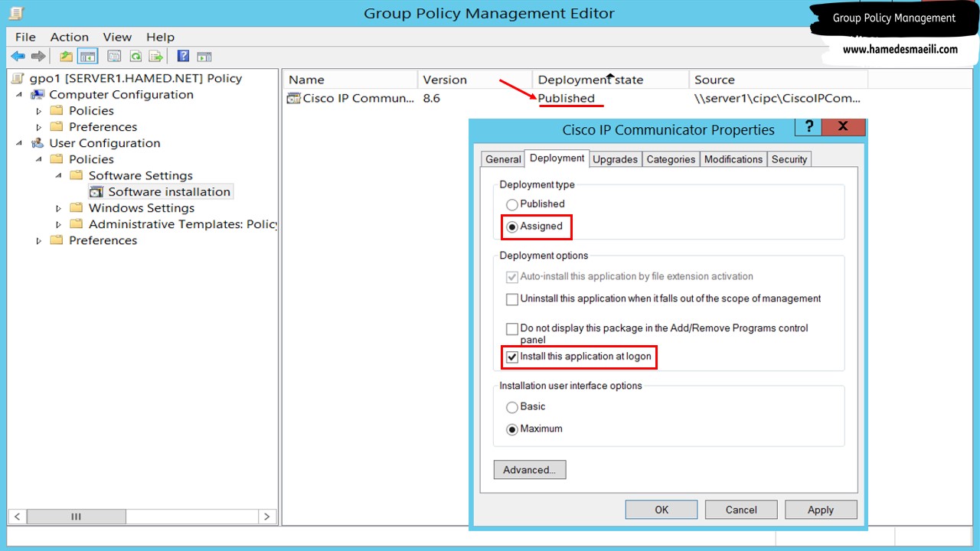The height and width of the screenshot is (551, 980).
Task: Click the Properties toolbar icon
Action: pos(114,56)
